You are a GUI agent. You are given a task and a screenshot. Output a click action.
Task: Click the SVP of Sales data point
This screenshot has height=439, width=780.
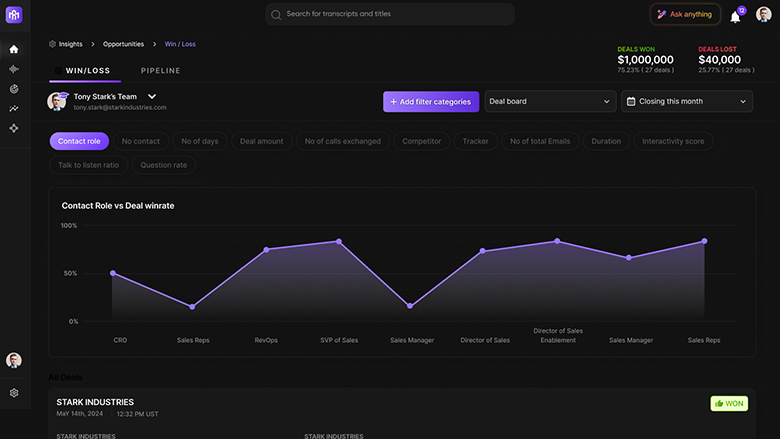pyautogui.click(x=339, y=242)
